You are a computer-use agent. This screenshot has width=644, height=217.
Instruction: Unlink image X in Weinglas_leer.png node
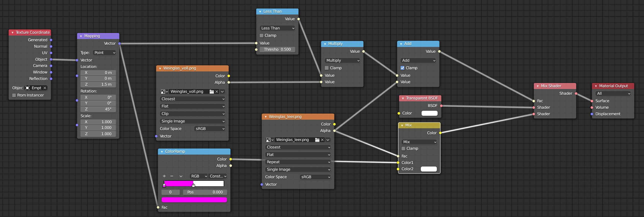(323, 140)
